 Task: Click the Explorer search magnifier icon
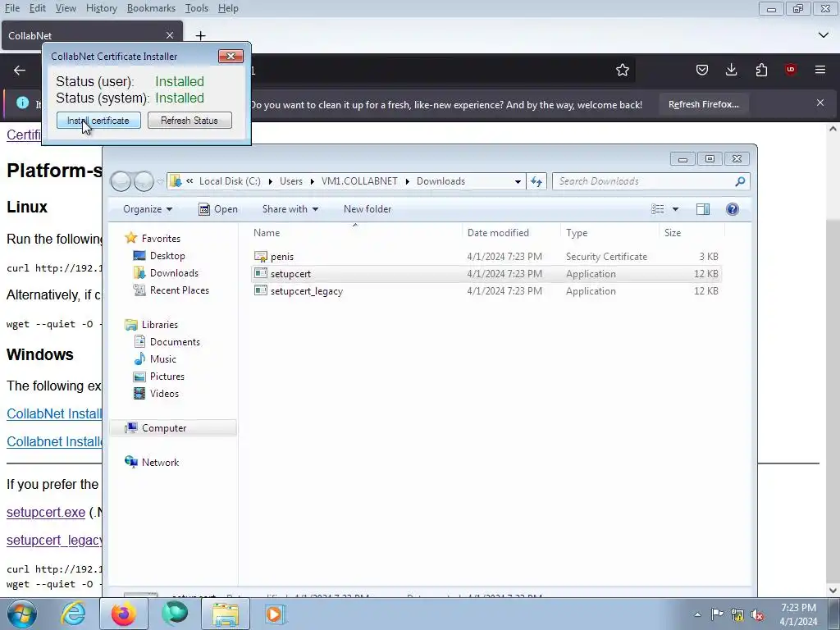(x=740, y=181)
